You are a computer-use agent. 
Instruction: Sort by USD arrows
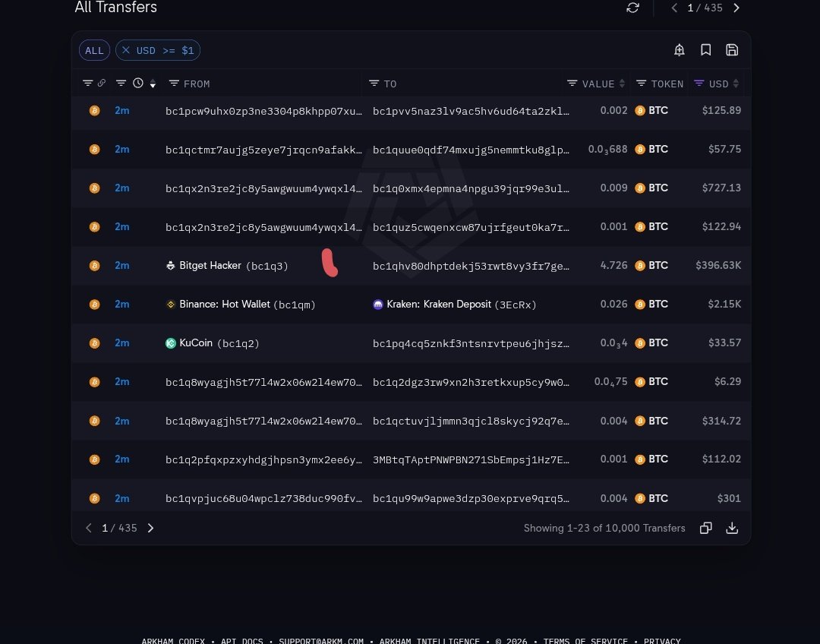click(x=736, y=84)
